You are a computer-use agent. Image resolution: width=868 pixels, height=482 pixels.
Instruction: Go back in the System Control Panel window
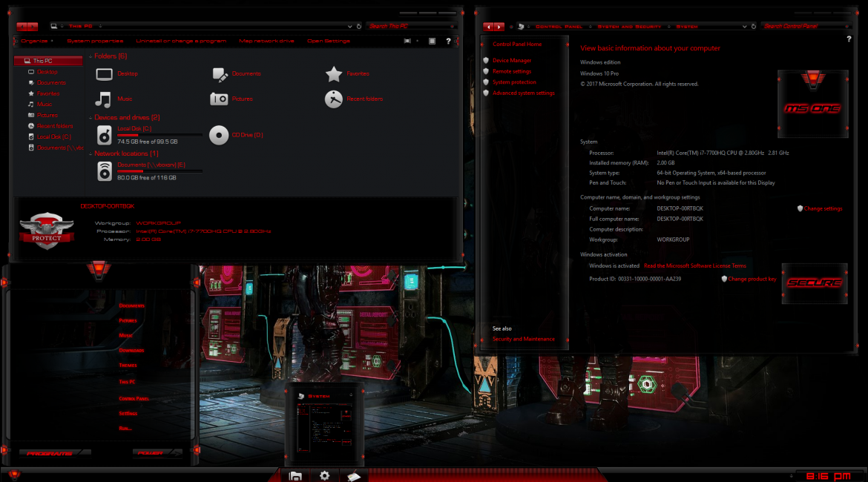(488, 27)
